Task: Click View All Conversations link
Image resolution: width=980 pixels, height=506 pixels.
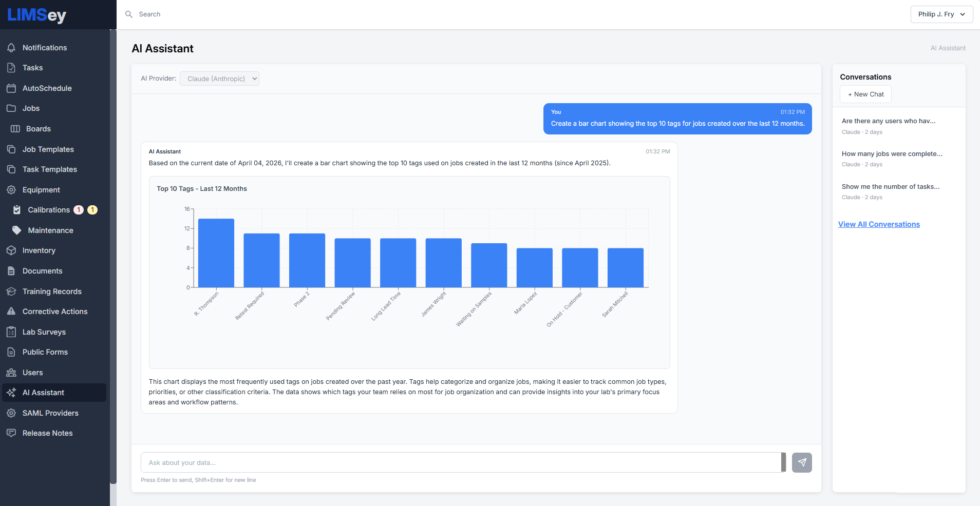Action: [x=879, y=224]
